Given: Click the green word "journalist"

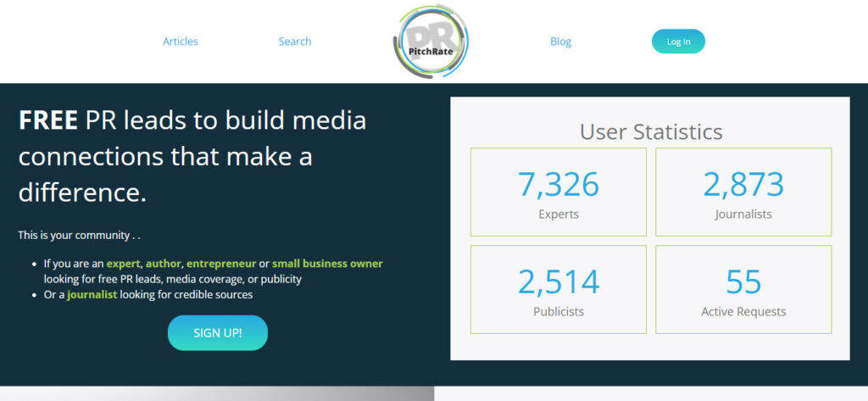Looking at the screenshot, I should tap(92, 295).
